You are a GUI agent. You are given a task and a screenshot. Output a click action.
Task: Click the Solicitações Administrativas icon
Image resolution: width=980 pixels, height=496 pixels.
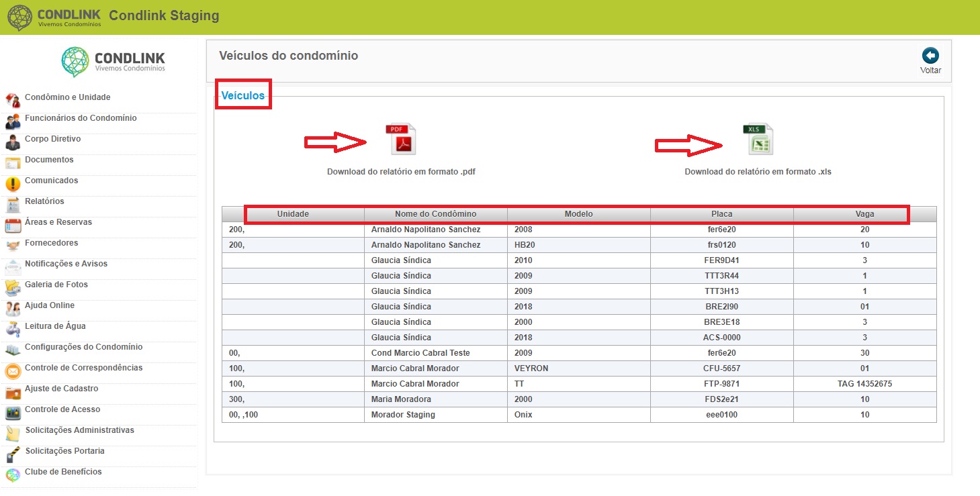click(13, 434)
